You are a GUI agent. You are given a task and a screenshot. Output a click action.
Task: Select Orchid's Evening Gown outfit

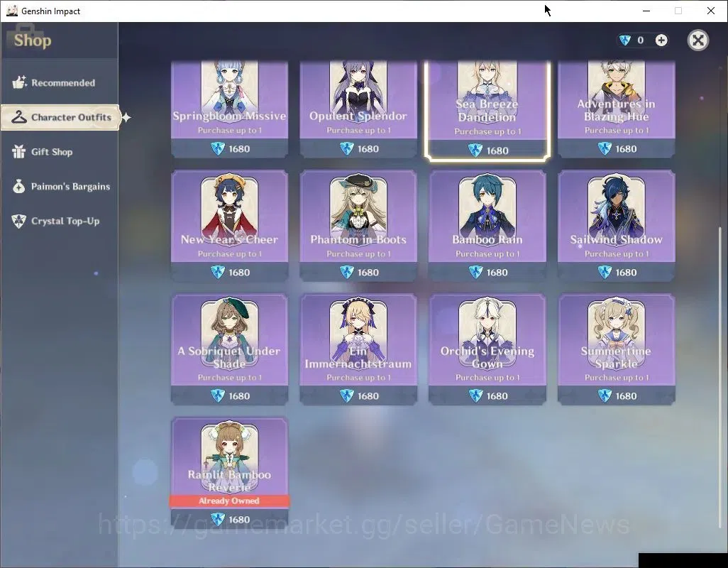487,349
